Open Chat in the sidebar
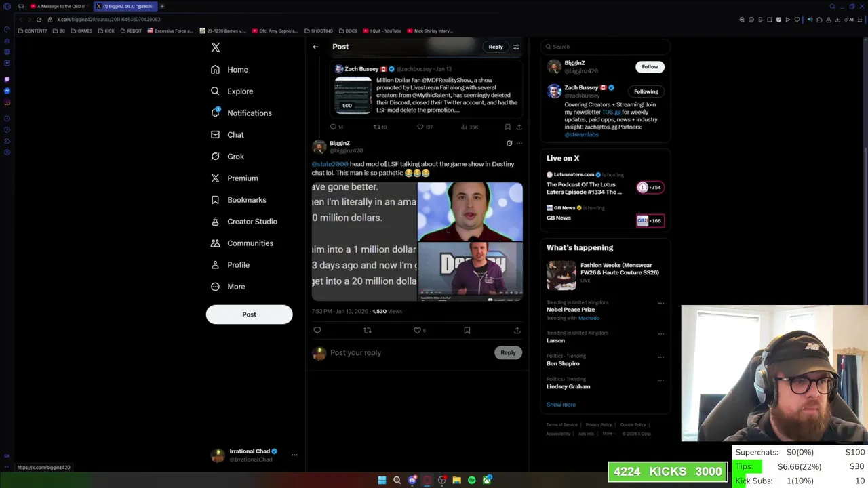 click(227, 135)
